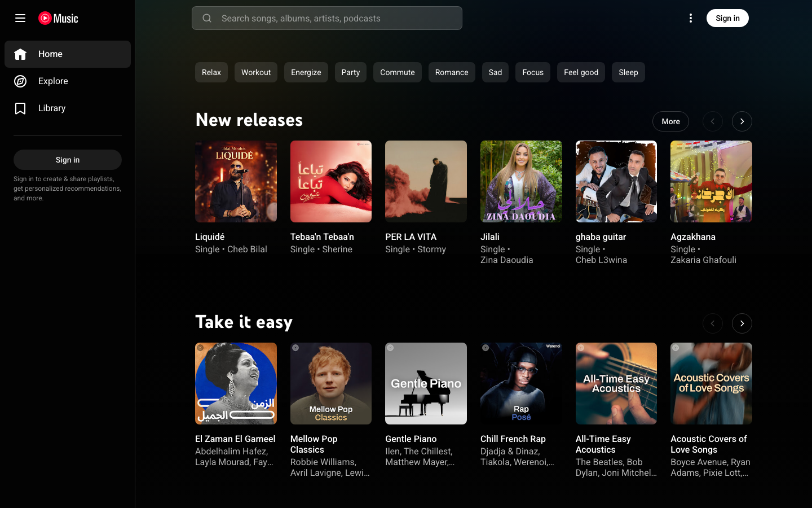This screenshot has width=812, height=508.
Task: Show next New releases items
Action: [x=742, y=121]
